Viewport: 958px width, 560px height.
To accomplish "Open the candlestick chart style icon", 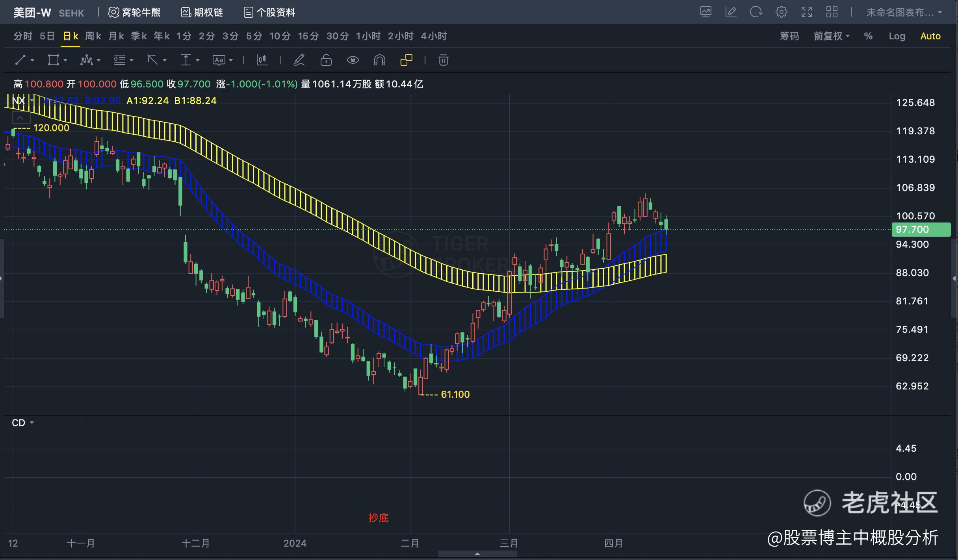I will [x=262, y=60].
